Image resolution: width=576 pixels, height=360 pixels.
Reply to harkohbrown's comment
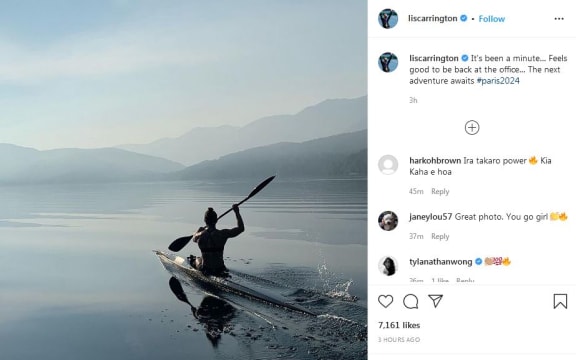pyautogui.click(x=440, y=191)
